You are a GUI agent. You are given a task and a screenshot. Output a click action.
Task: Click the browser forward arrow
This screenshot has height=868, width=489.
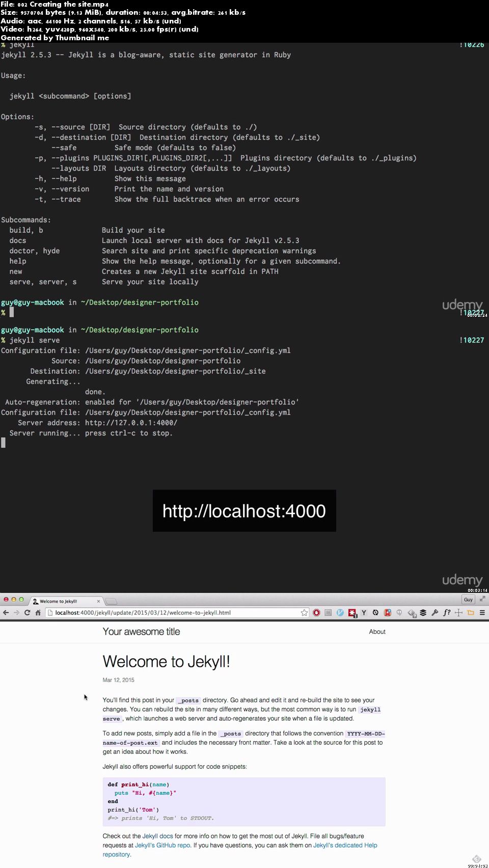click(x=16, y=613)
